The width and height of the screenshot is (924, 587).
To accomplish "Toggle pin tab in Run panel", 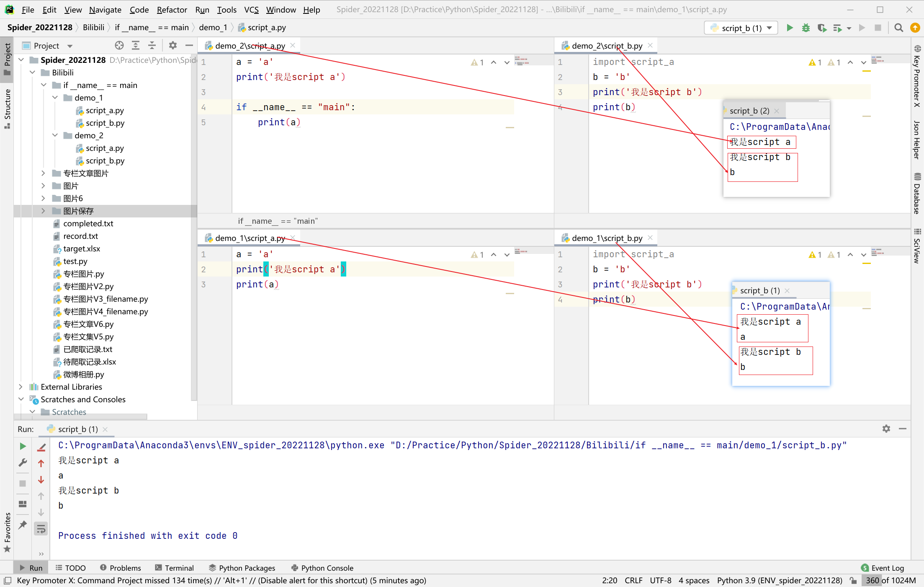I will pos(23,525).
